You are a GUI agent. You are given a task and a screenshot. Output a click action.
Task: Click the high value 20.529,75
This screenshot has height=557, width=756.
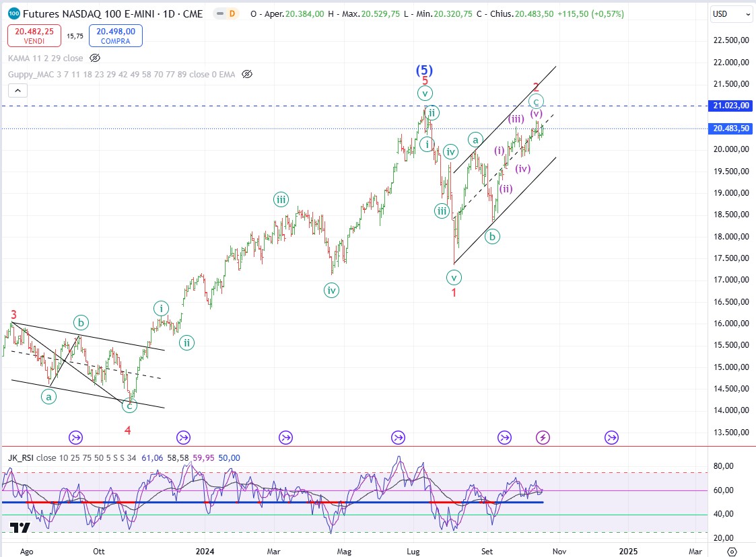381,14
